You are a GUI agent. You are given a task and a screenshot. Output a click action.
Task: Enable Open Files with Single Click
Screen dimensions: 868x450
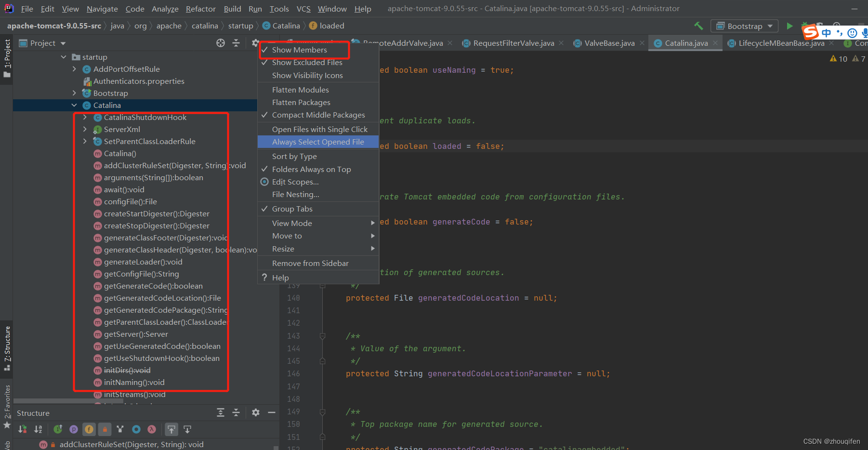pos(318,129)
